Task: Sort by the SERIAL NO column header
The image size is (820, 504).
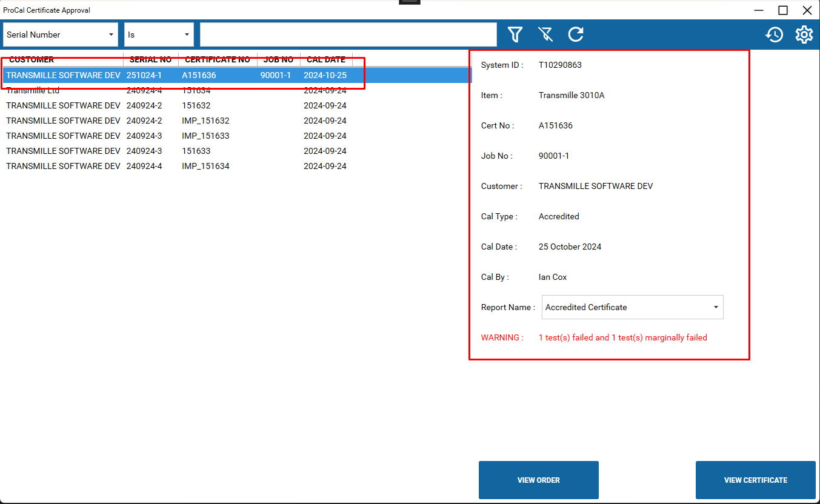Action: point(150,59)
